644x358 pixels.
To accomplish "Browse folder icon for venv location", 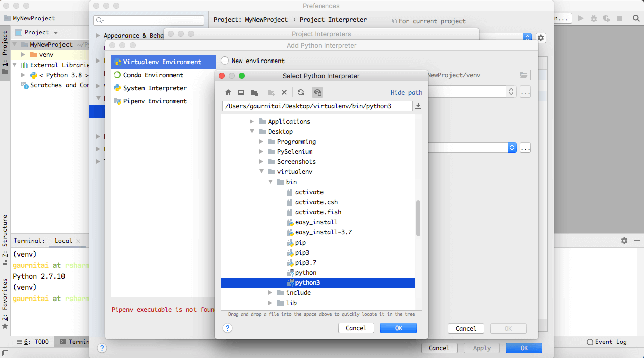I will click(524, 75).
